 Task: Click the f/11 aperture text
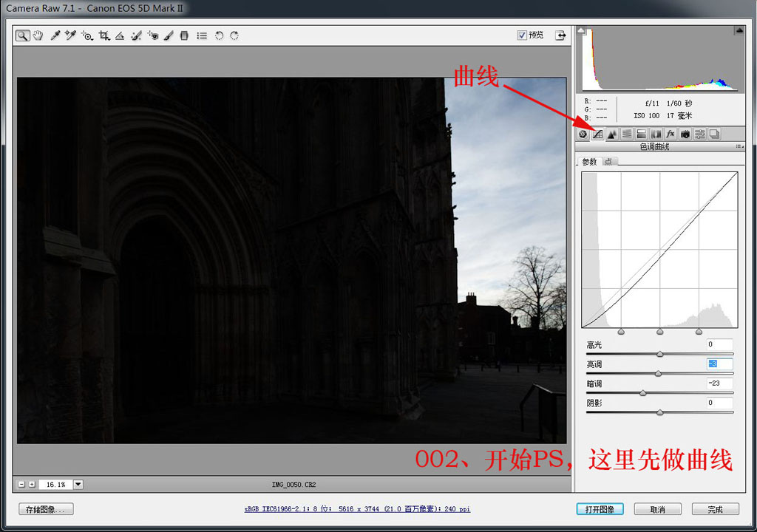pos(652,103)
